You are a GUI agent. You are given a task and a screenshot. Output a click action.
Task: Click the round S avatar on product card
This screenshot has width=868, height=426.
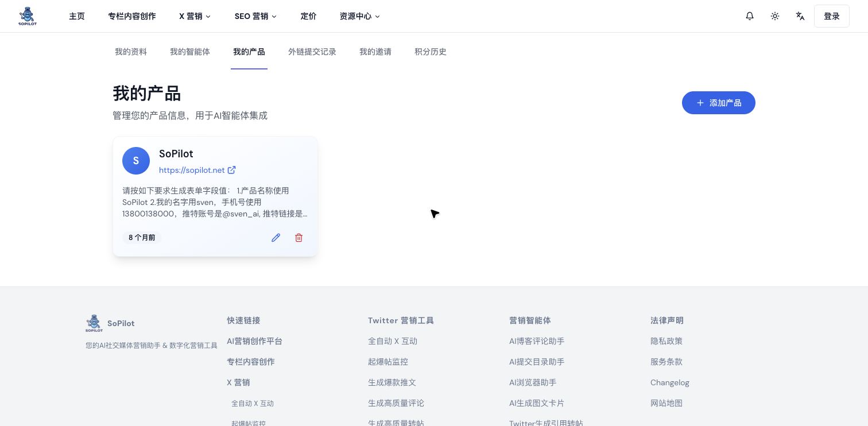(x=136, y=161)
